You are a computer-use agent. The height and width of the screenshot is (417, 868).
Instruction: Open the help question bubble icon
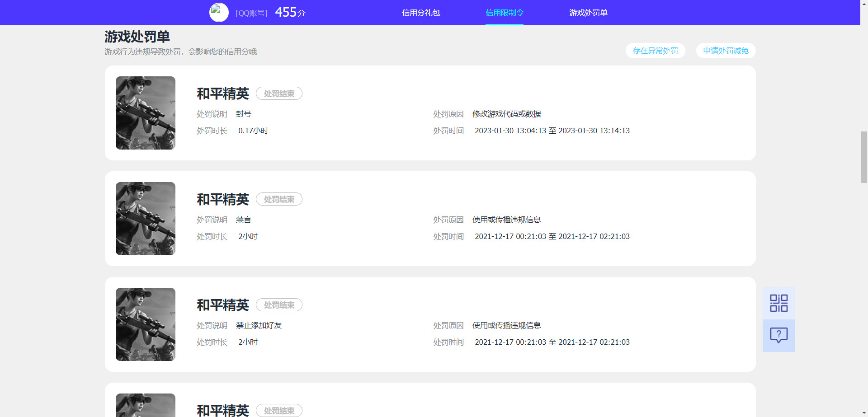(778, 335)
